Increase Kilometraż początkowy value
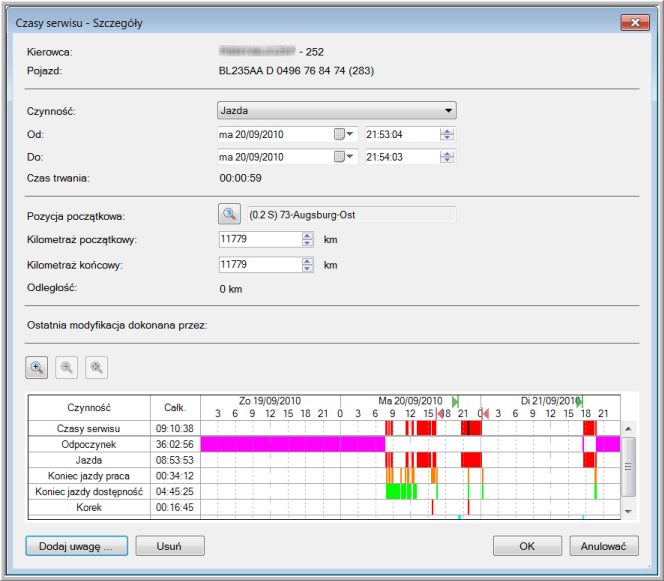Image resolution: width=664 pixels, height=581 pixels. pyautogui.click(x=307, y=235)
